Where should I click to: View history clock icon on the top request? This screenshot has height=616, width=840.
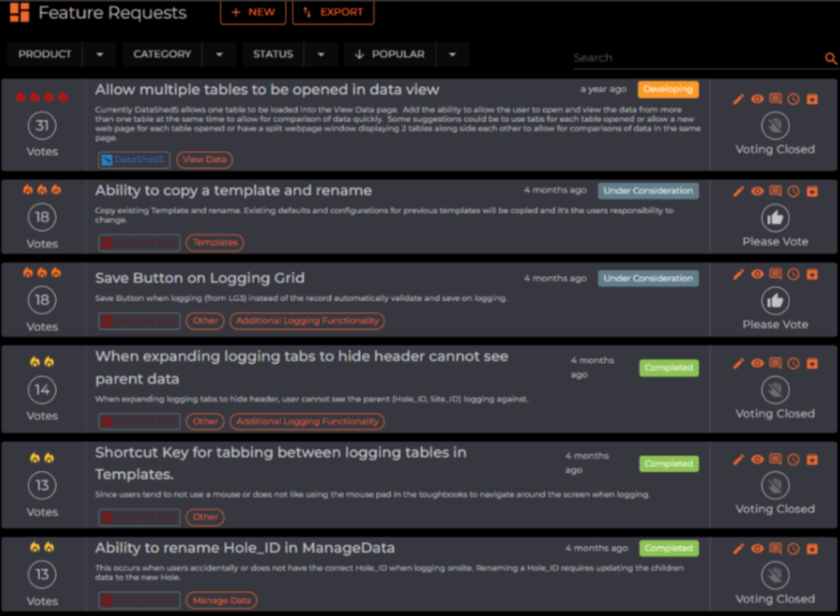793,99
